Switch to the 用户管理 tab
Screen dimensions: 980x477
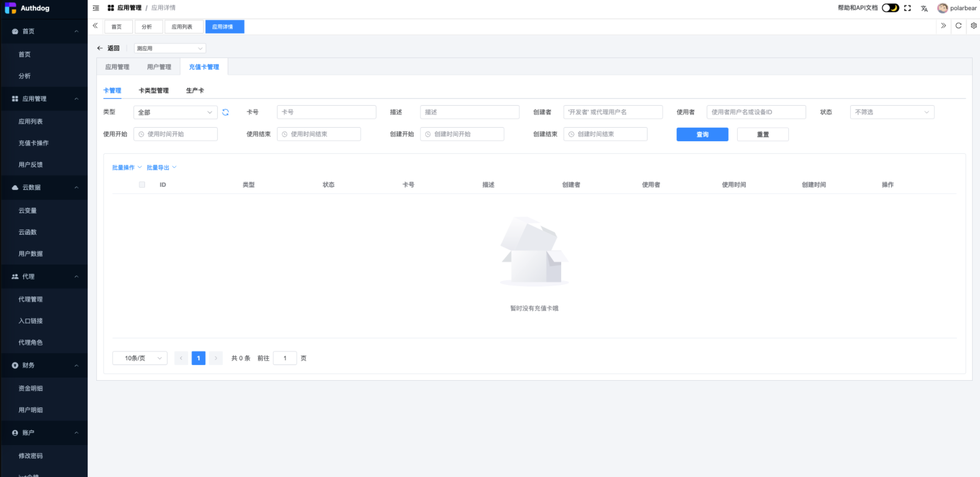[159, 67]
